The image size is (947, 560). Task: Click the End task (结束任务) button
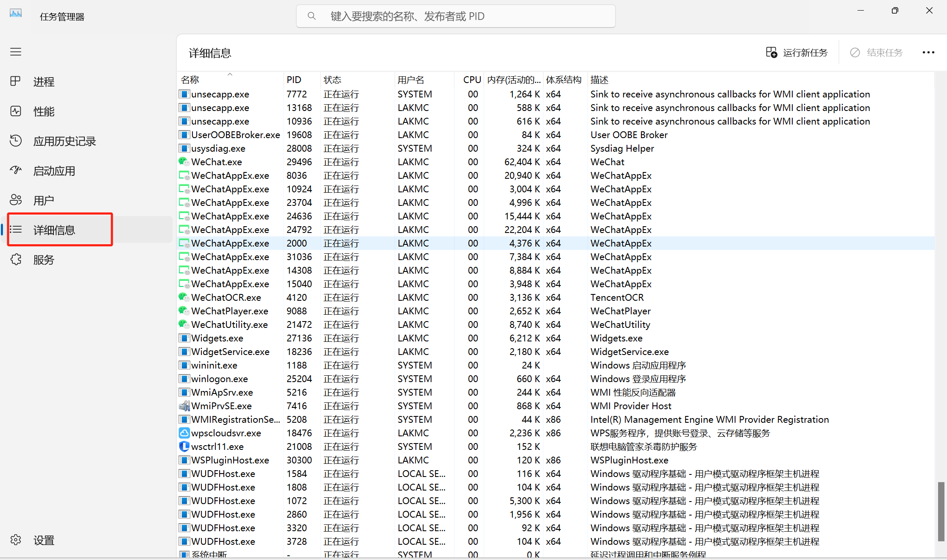[876, 53]
